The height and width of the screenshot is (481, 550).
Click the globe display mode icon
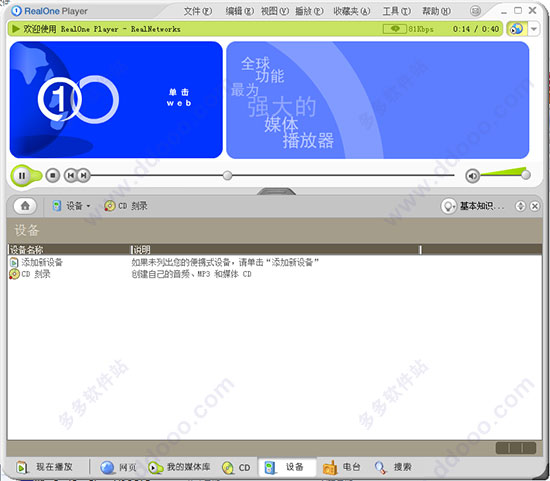pos(517,29)
